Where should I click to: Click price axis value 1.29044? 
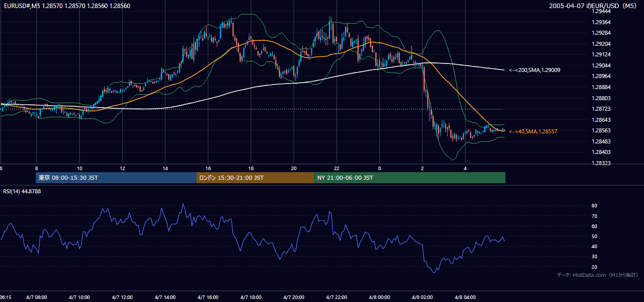pos(601,65)
